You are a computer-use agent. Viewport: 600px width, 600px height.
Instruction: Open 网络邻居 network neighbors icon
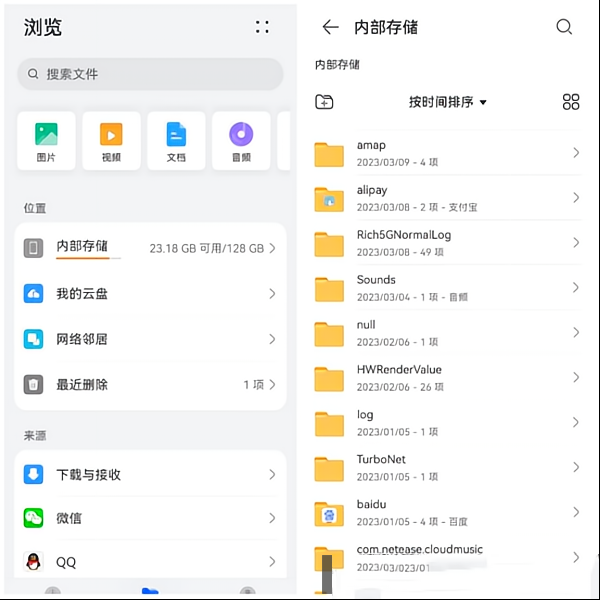33,339
